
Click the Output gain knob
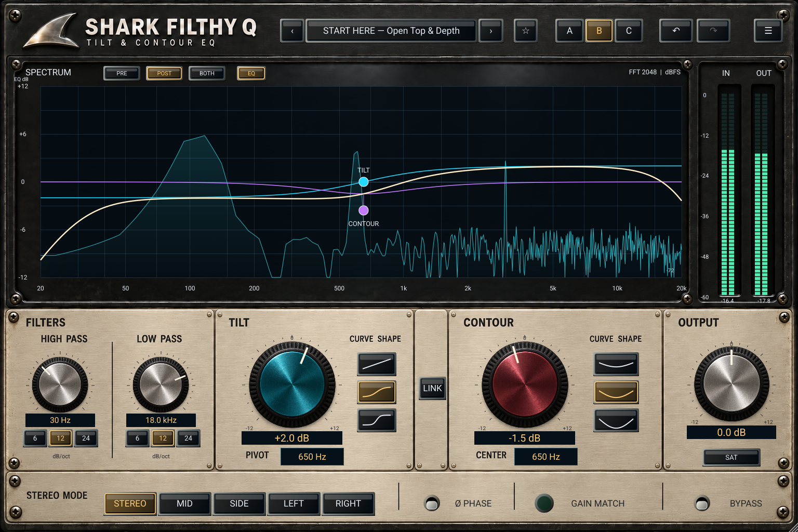point(731,384)
